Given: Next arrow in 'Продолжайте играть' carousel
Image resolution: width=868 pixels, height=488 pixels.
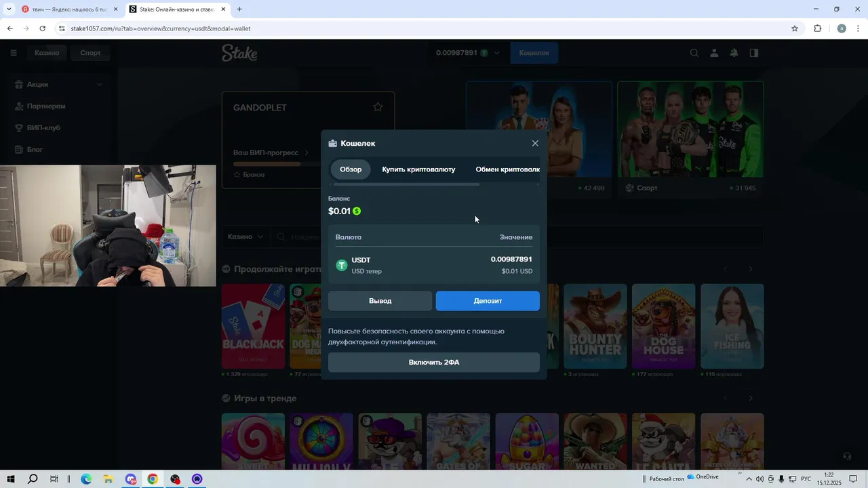Looking at the screenshot, I should tap(751, 269).
